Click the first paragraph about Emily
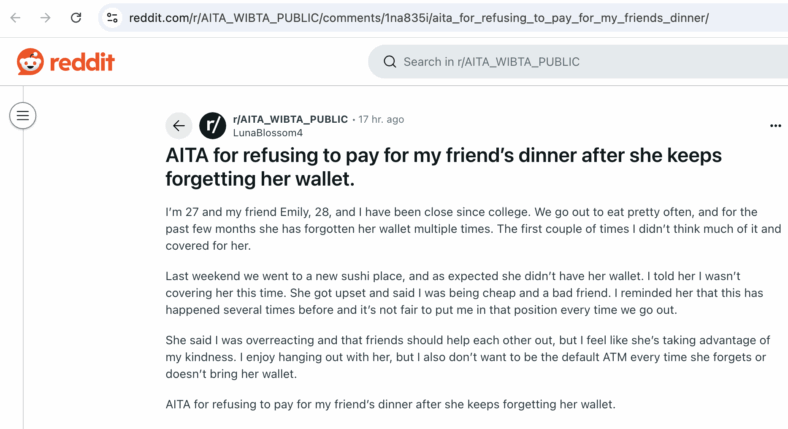Screen dimensions: 788x429 473,229
